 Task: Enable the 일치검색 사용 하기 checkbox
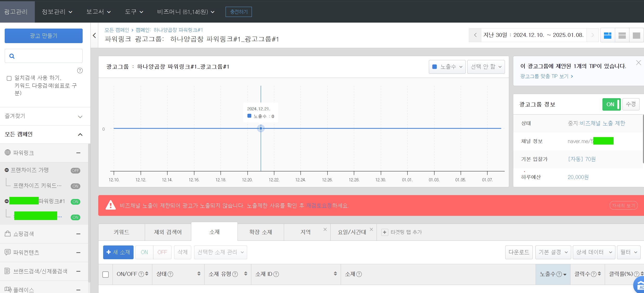9,78
